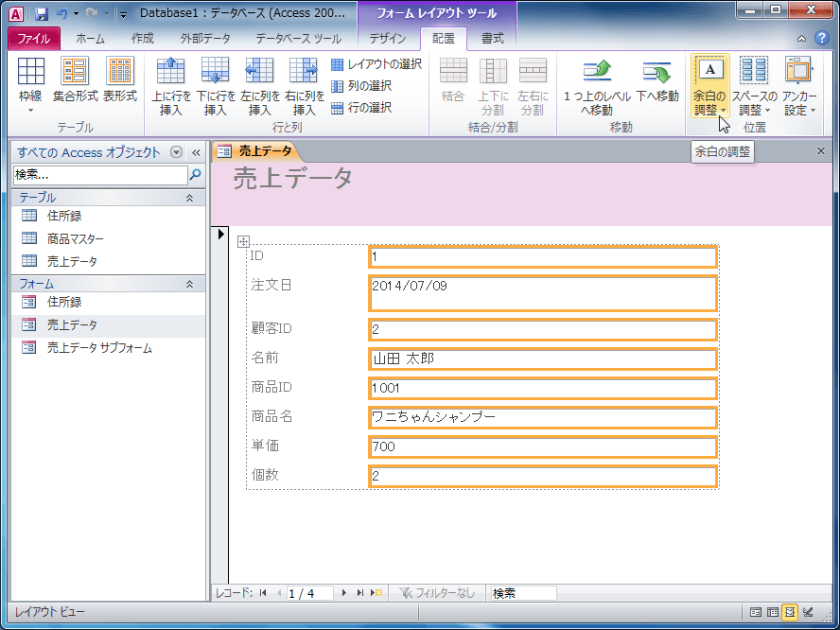This screenshot has height=630, width=840.
Task: Go to next record button
Action: (344, 592)
